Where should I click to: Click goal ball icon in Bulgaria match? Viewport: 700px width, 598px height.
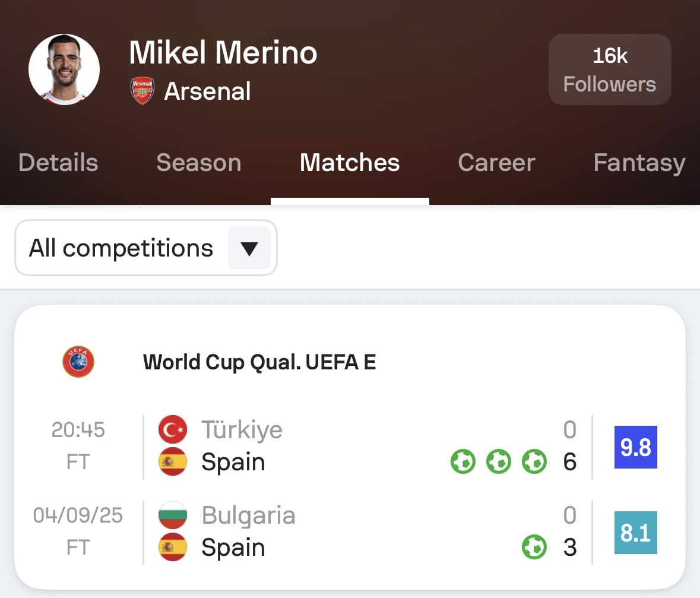pos(534,547)
